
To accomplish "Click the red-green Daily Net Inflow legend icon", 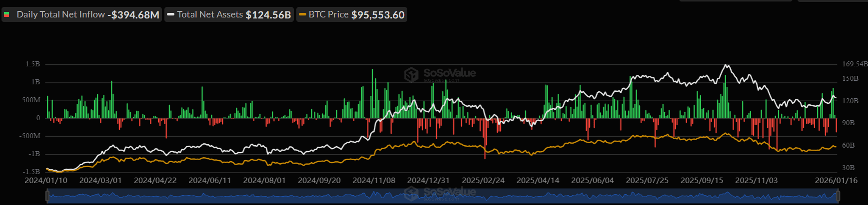I will pos(7,15).
